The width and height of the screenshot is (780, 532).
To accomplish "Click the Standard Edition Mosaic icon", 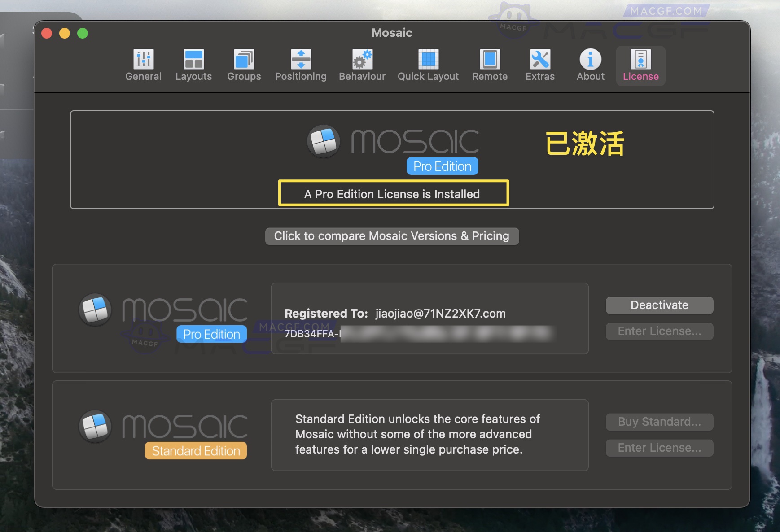I will pos(95,427).
